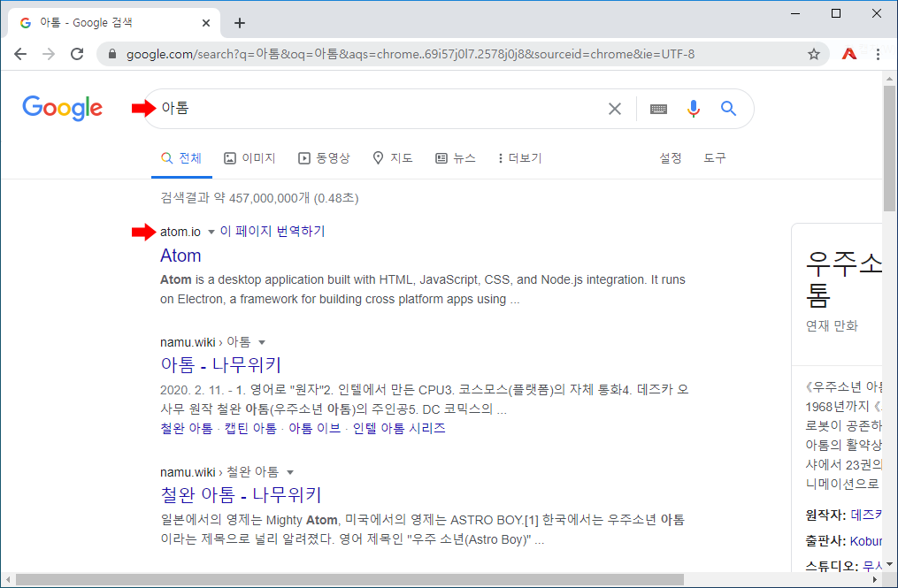Open the red A extension icon
The height and width of the screenshot is (588, 898).
click(848, 55)
